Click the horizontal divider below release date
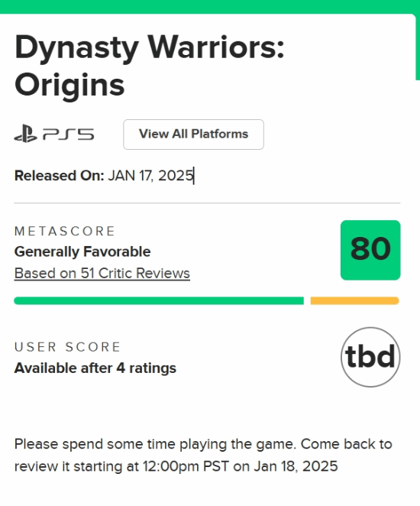 tap(207, 203)
